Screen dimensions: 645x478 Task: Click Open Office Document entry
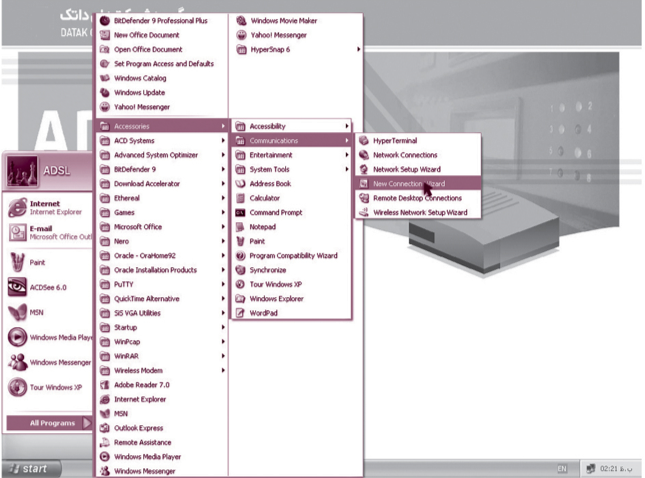[162, 49]
